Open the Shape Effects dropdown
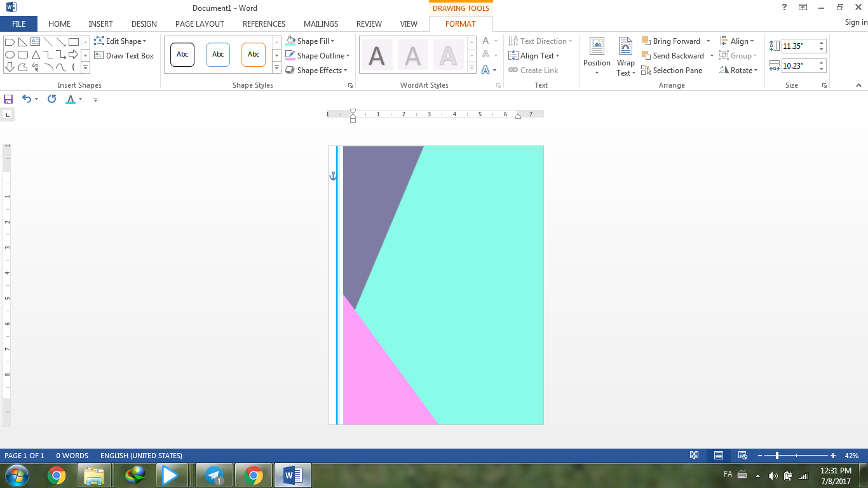 pos(345,71)
